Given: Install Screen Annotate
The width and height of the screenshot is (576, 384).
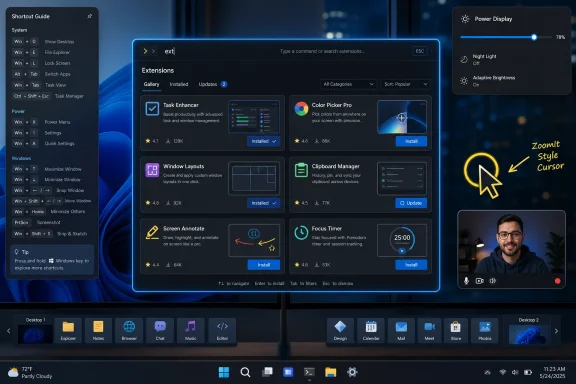Looking at the screenshot, I should coord(263,265).
